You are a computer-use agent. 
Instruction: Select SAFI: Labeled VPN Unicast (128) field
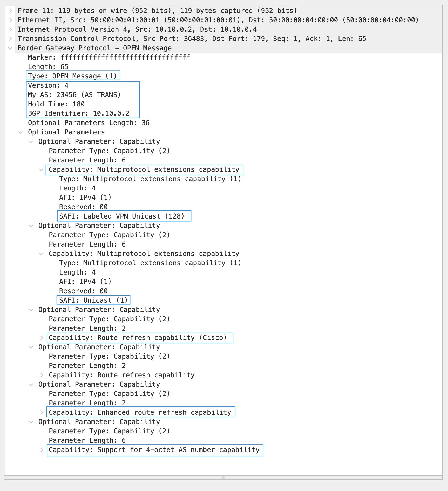tap(122, 216)
